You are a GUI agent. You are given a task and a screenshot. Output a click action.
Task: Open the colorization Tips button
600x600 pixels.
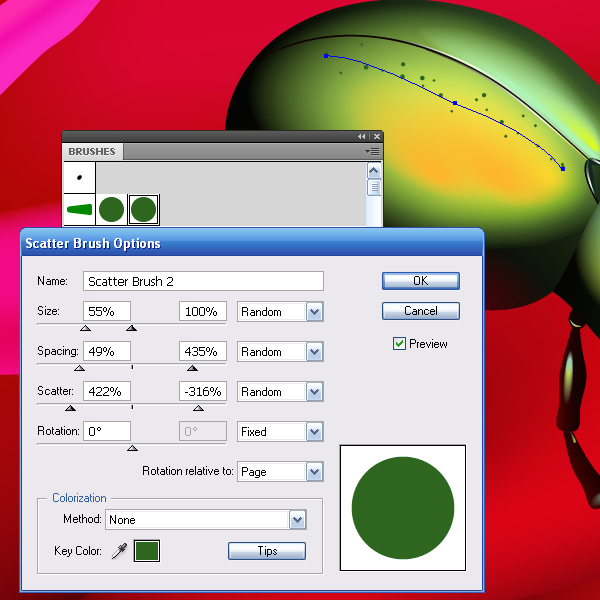[267, 551]
